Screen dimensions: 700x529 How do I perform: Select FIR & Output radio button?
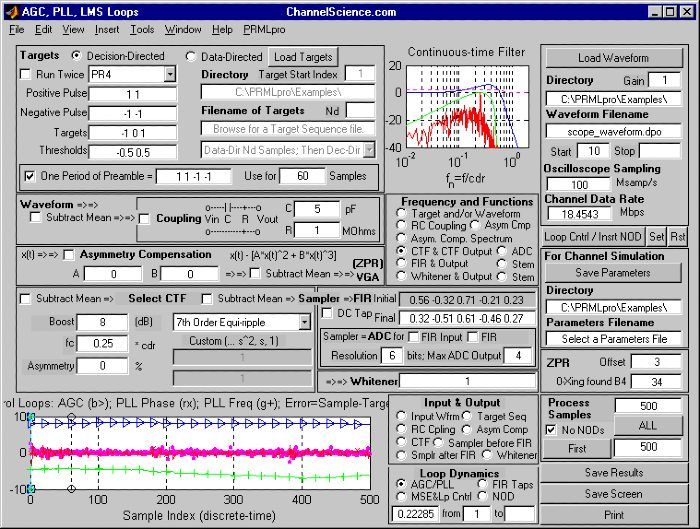(401, 263)
